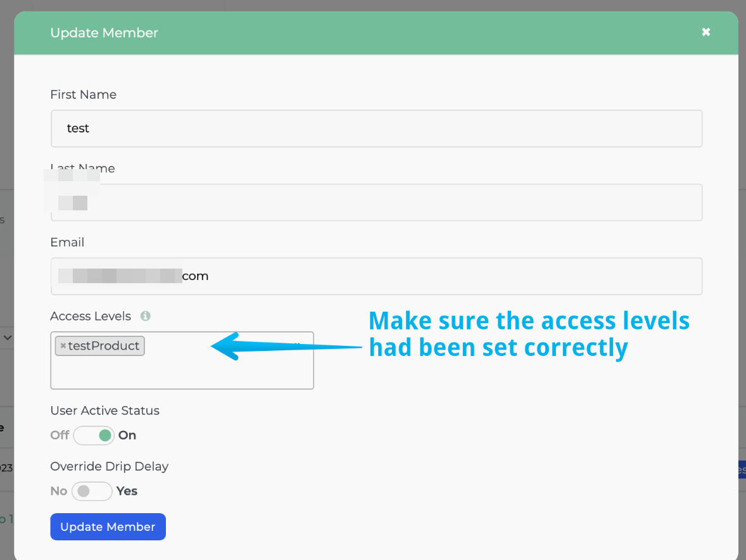Click the "Yes" label for Override Drip Delay
The height and width of the screenshot is (560, 746).
pos(127,491)
